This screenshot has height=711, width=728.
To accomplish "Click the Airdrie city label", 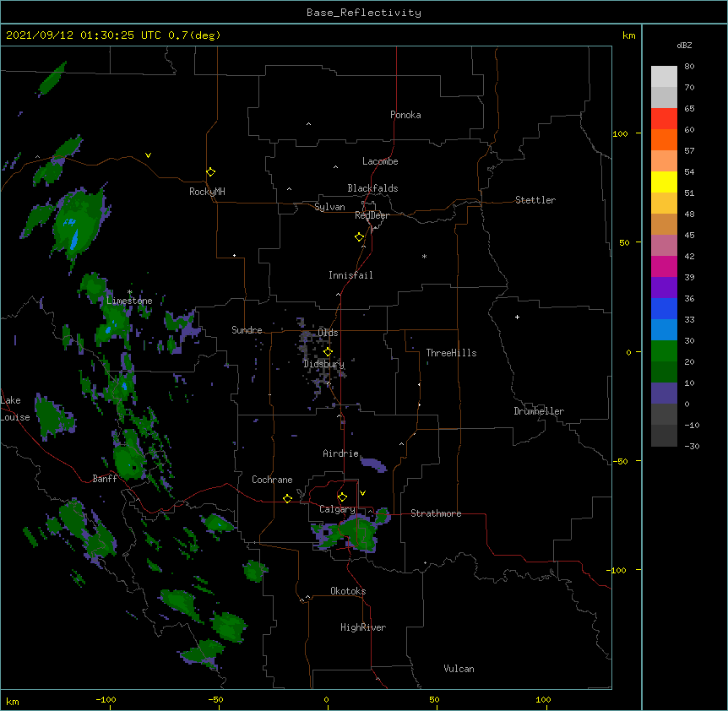I will [340, 453].
